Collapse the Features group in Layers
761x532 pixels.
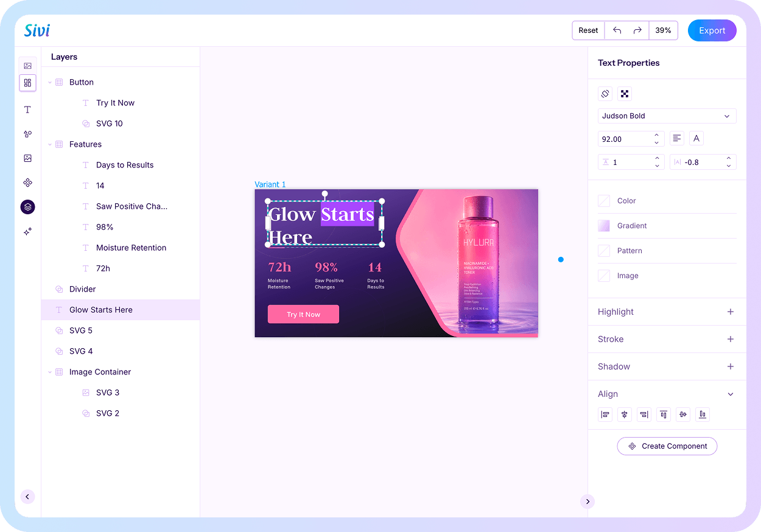[50, 144]
